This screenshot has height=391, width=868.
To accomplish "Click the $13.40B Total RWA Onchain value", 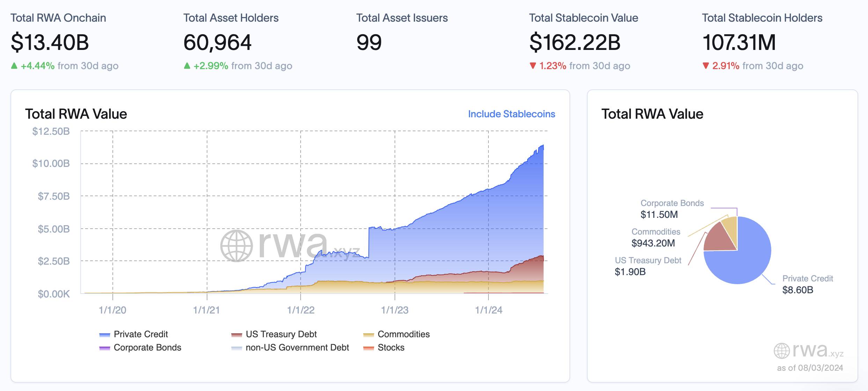I will [x=50, y=43].
